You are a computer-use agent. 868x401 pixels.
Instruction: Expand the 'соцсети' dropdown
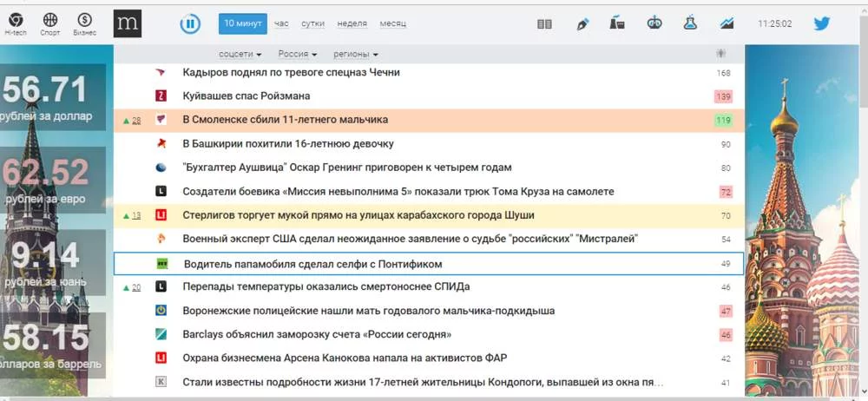240,54
